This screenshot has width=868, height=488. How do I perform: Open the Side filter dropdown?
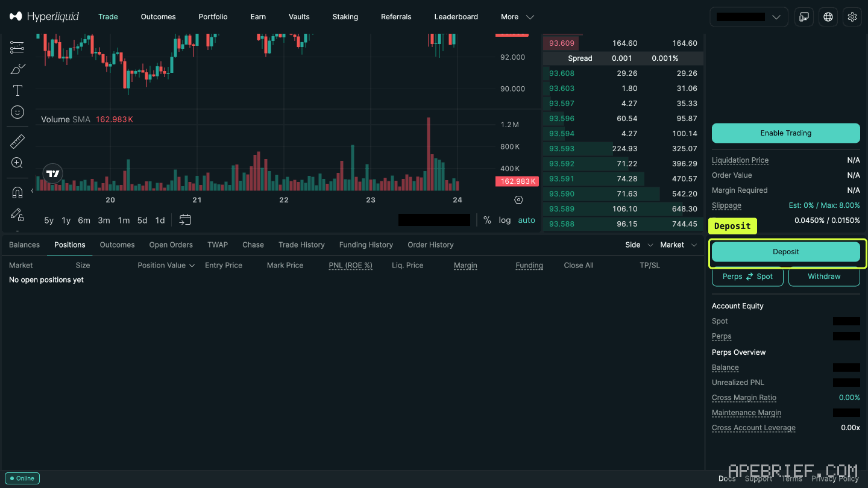tap(639, 245)
